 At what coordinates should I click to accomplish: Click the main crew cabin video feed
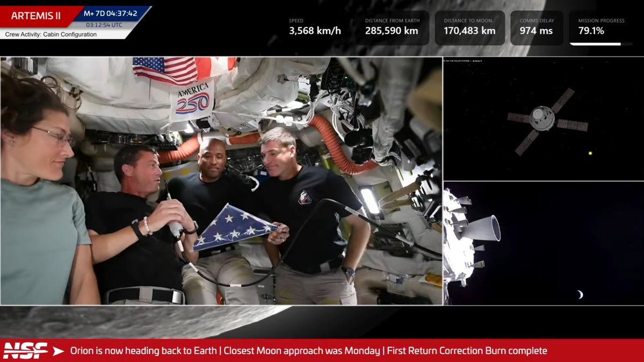point(221,181)
